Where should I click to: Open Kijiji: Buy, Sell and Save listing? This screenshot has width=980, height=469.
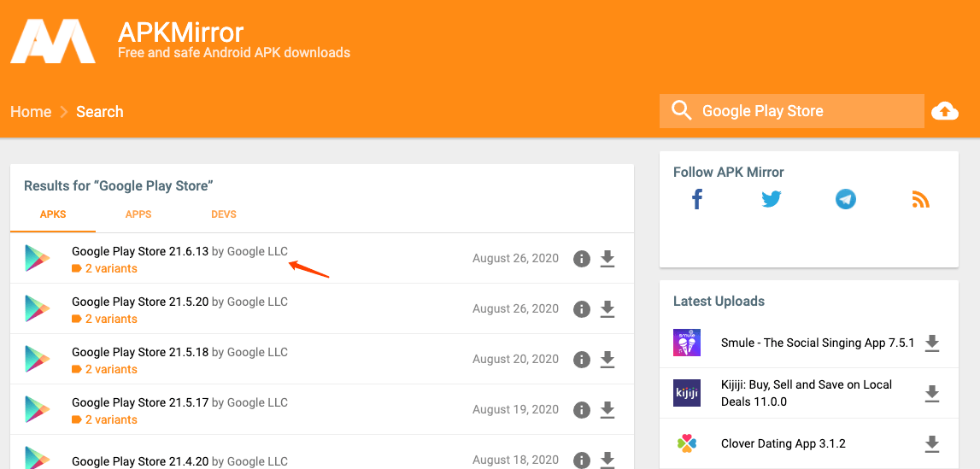tap(807, 393)
